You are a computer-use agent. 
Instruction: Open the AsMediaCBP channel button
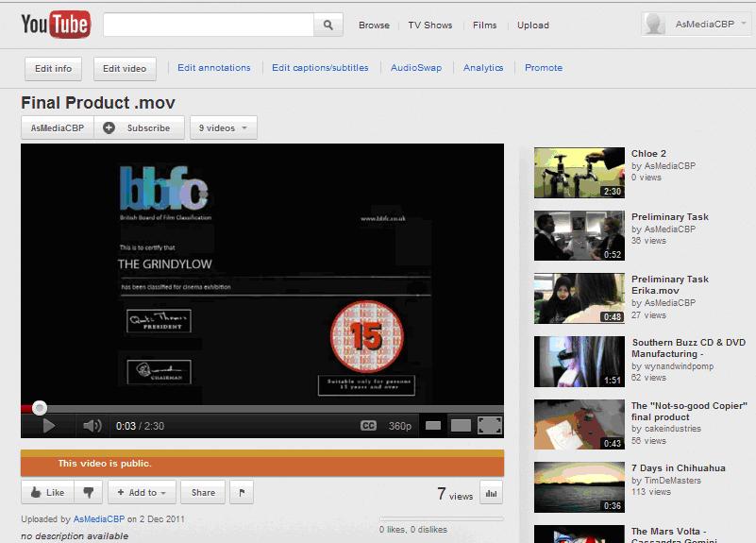(x=58, y=127)
